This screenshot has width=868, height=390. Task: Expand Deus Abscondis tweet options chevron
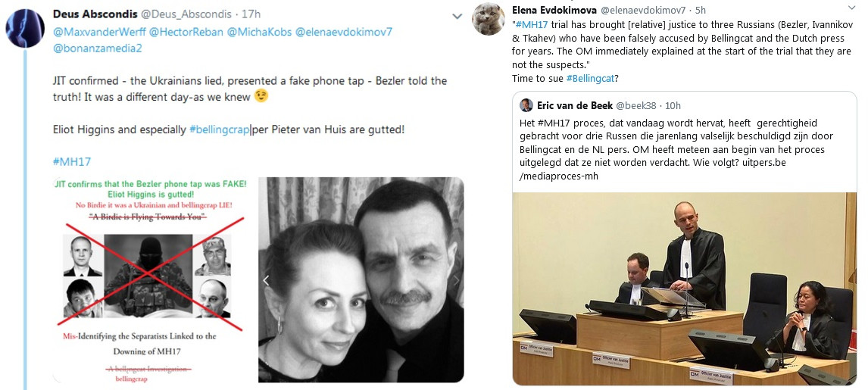tap(457, 17)
